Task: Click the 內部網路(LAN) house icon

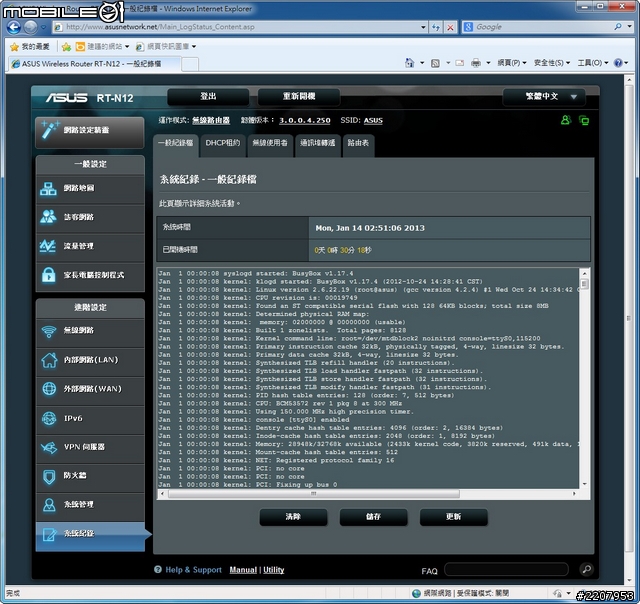Action: (49, 360)
